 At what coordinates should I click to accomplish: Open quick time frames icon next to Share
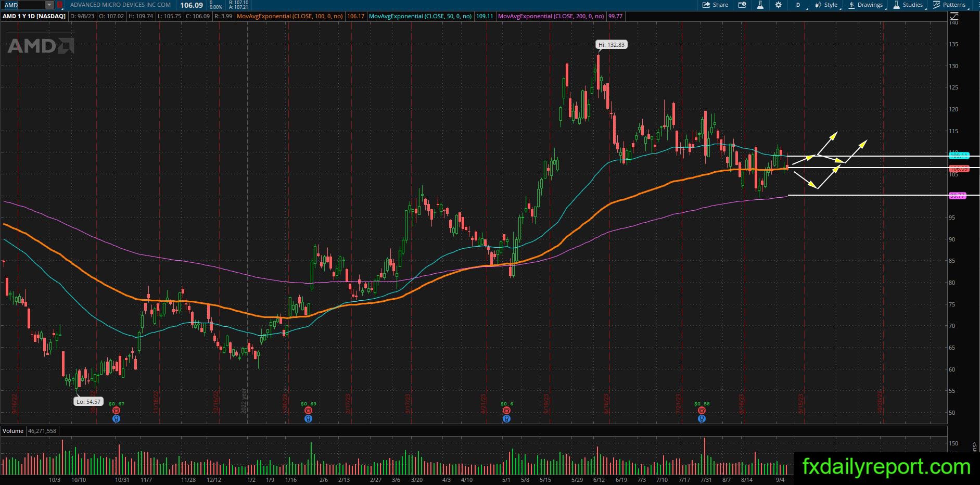coord(742,5)
